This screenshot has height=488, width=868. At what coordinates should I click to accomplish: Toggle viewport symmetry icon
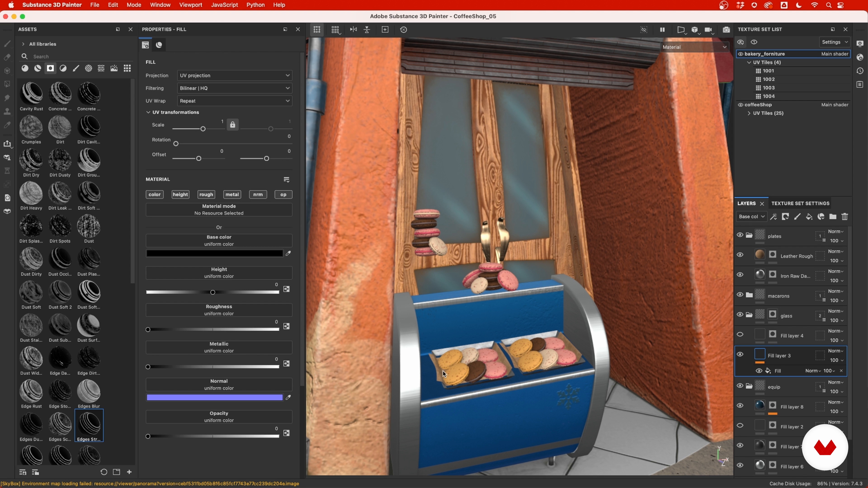coord(353,30)
